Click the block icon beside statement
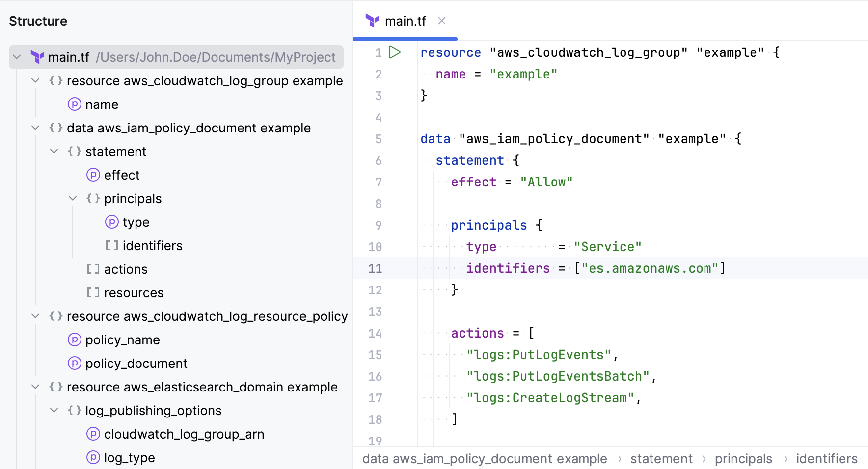 pyautogui.click(x=74, y=151)
